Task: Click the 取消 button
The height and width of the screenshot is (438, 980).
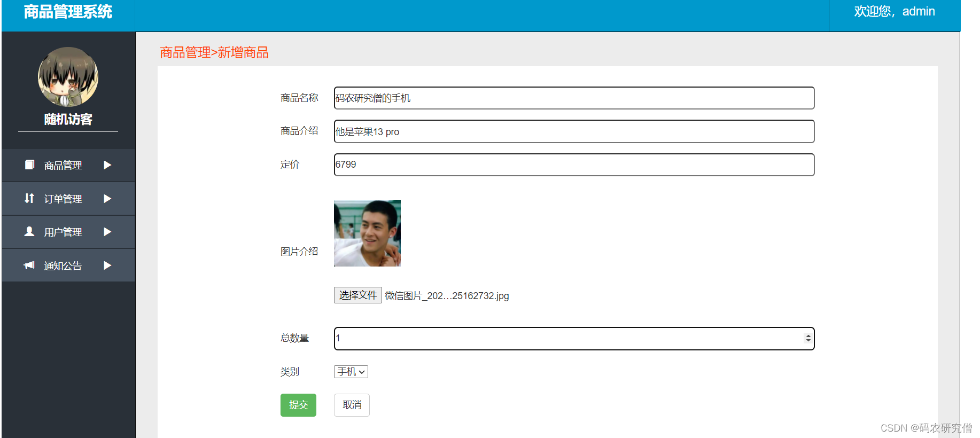Action: click(352, 405)
